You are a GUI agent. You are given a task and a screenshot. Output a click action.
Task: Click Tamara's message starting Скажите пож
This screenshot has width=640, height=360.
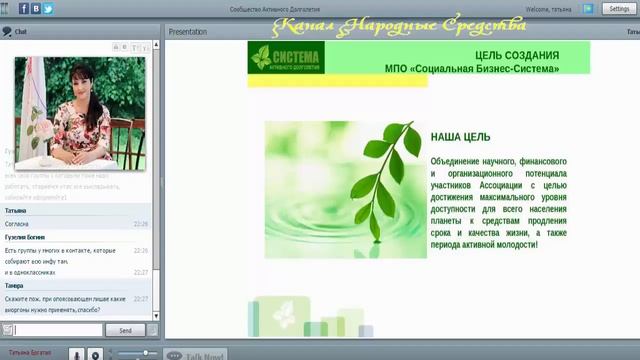click(65, 304)
